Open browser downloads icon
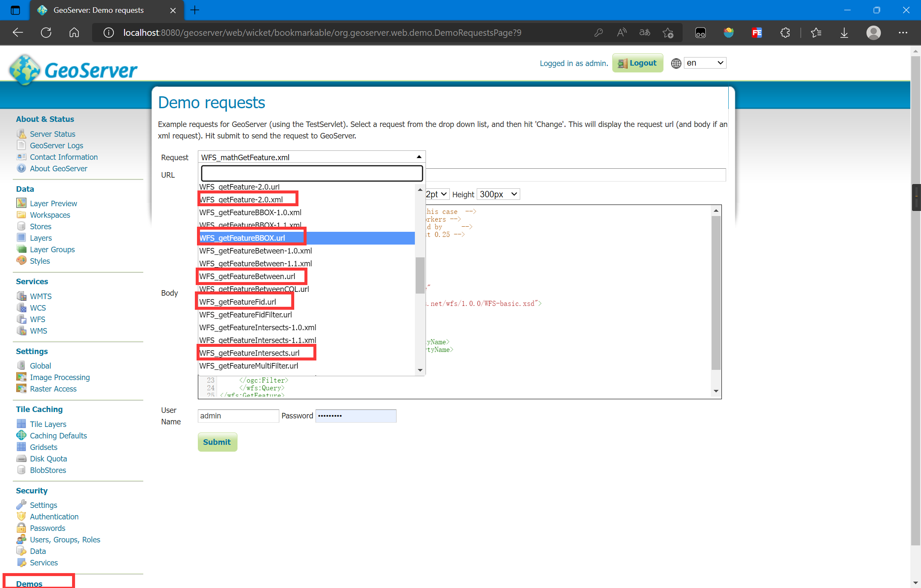Screen dimensions: 921x588 tap(844, 33)
